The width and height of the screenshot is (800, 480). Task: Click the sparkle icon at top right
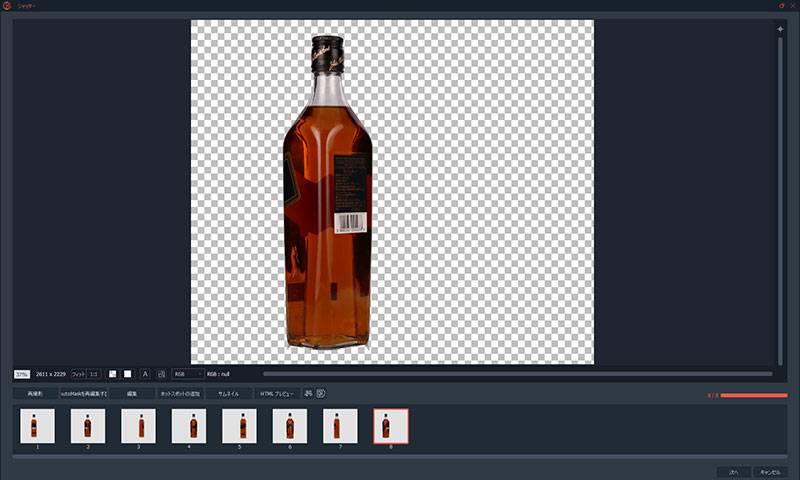(x=780, y=29)
